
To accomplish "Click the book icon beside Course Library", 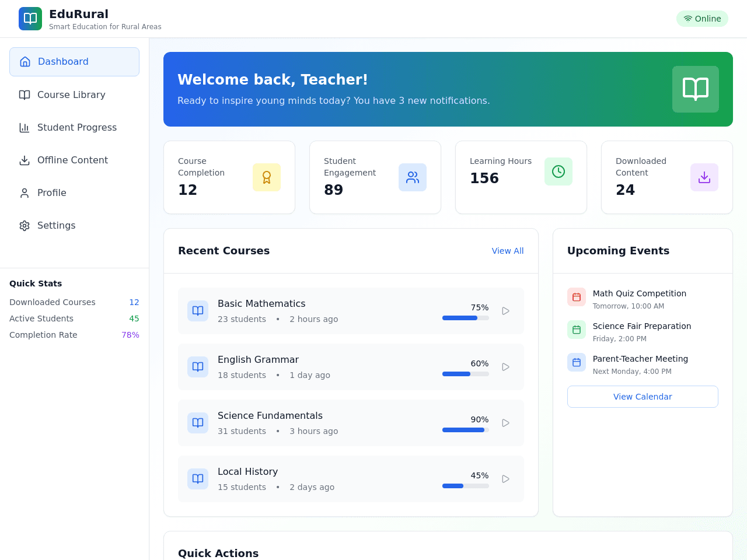I will click(25, 95).
